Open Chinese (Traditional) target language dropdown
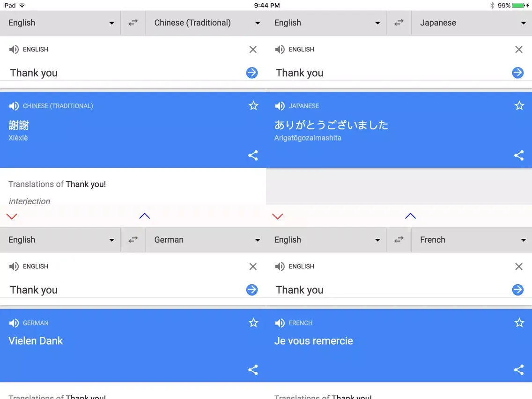The image size is (532, 399). click(206, 23)
